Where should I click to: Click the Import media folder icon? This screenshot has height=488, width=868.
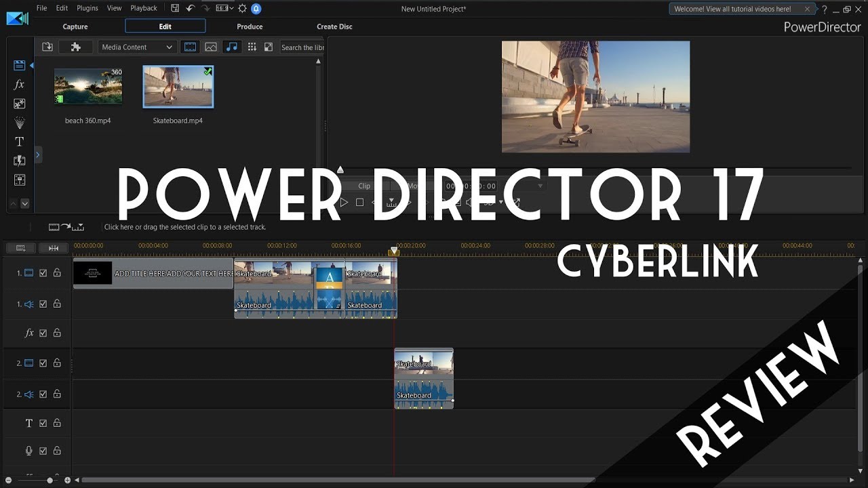[47, 47]
